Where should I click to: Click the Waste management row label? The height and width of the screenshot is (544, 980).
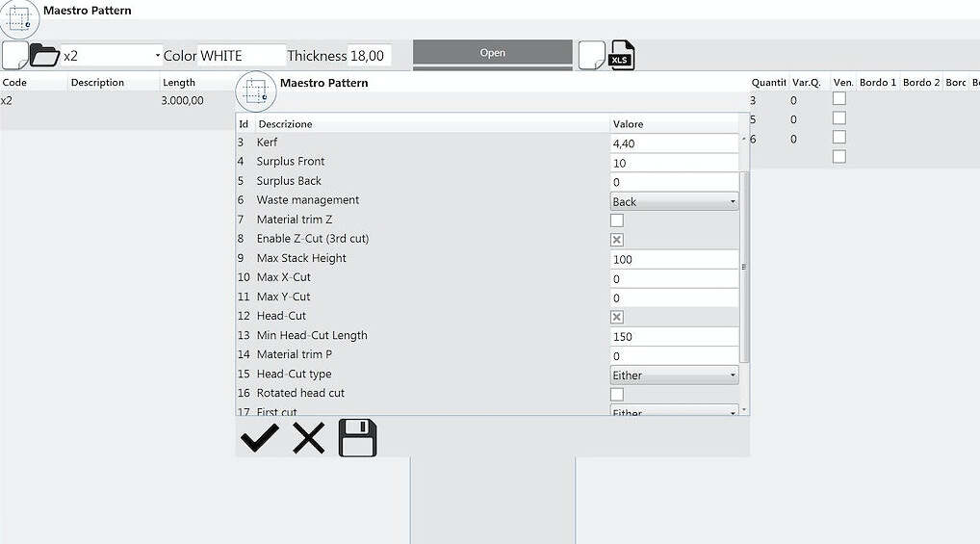click(x=307, y=200)
